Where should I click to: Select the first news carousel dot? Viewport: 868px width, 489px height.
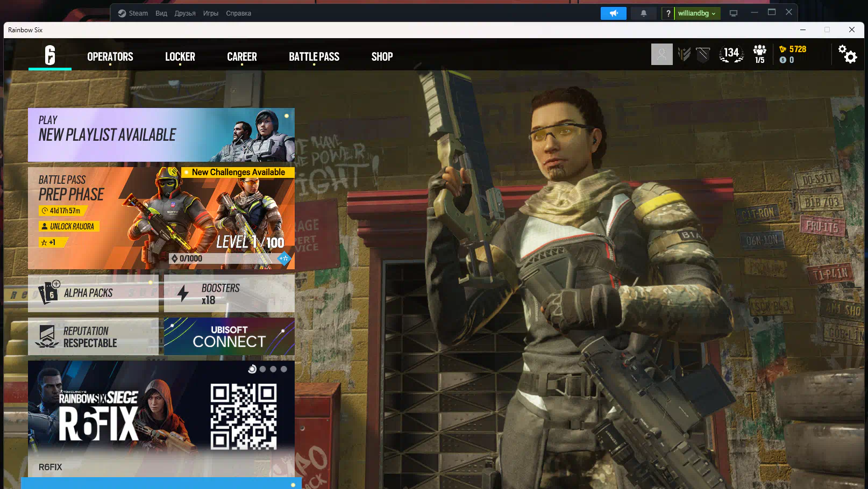pos(252,369)
